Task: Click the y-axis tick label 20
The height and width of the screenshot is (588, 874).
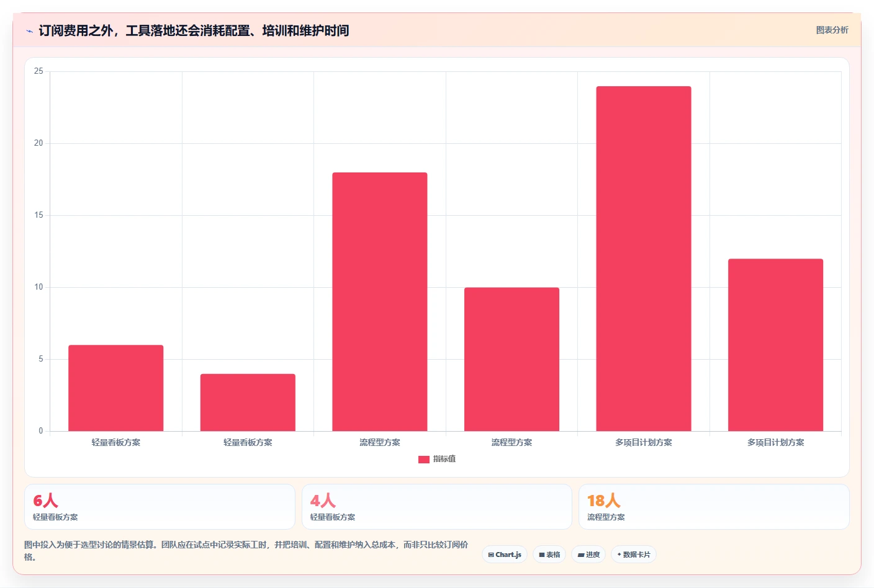Action: coord(38,143)
